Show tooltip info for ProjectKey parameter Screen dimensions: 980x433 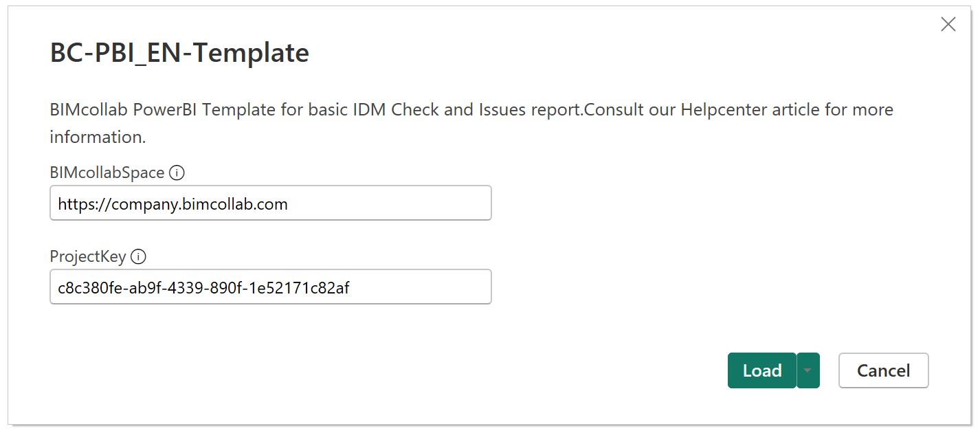[x=138, y=257]
